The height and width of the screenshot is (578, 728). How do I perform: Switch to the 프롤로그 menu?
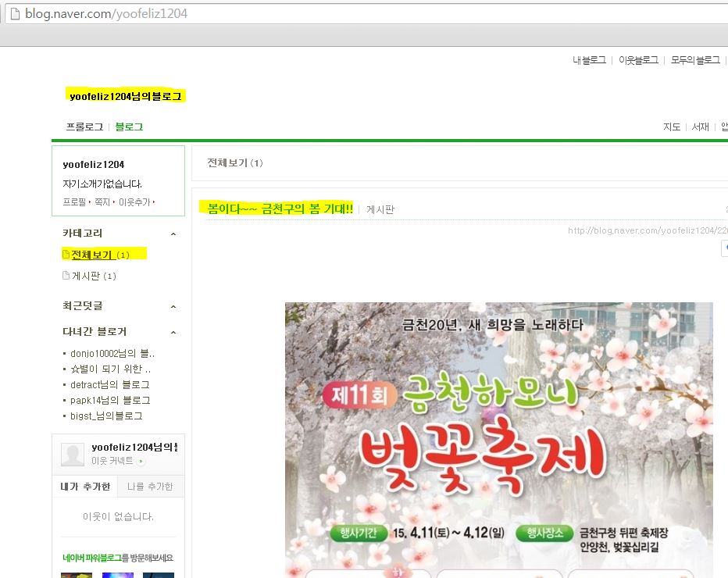84,127
